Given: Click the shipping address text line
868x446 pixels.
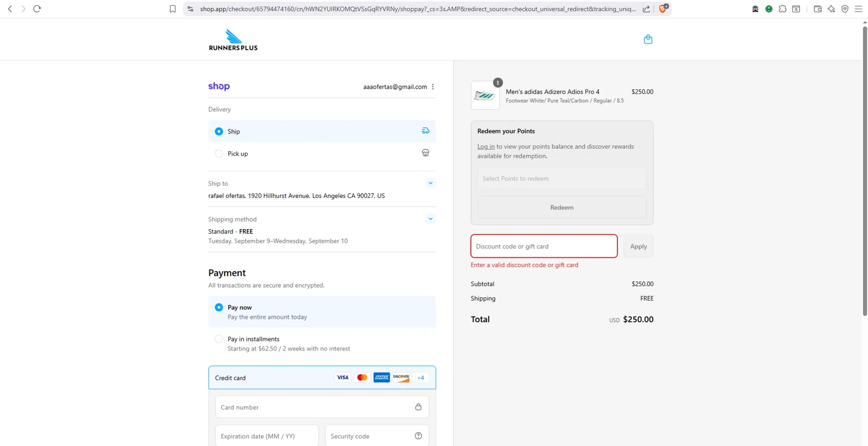Looking at the screenshot, I should click(296, 196).
